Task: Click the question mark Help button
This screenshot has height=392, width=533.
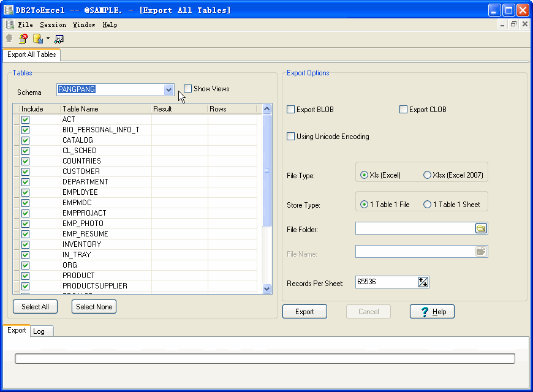Action: (x=432, y=311)
